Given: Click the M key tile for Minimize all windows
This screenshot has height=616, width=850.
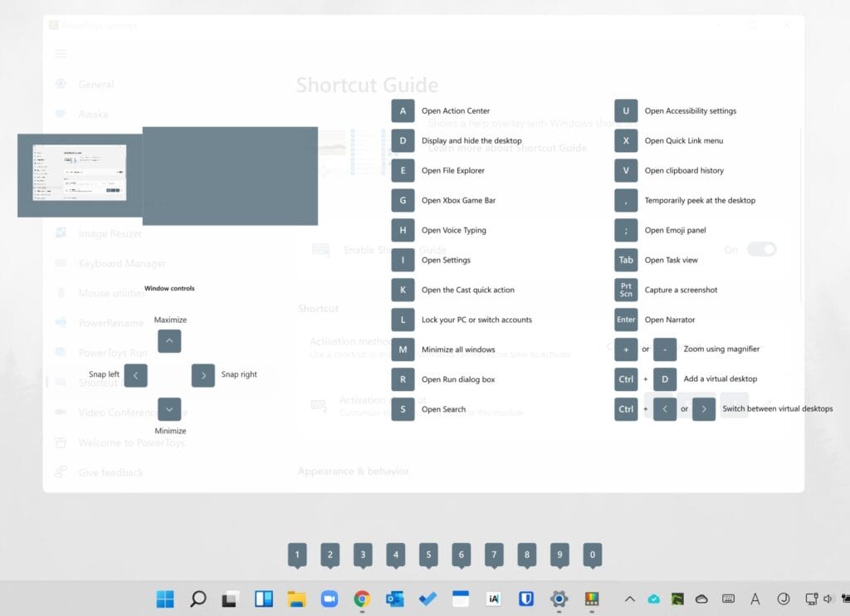Looking at the screenshot, I should (x=403, y=350).
